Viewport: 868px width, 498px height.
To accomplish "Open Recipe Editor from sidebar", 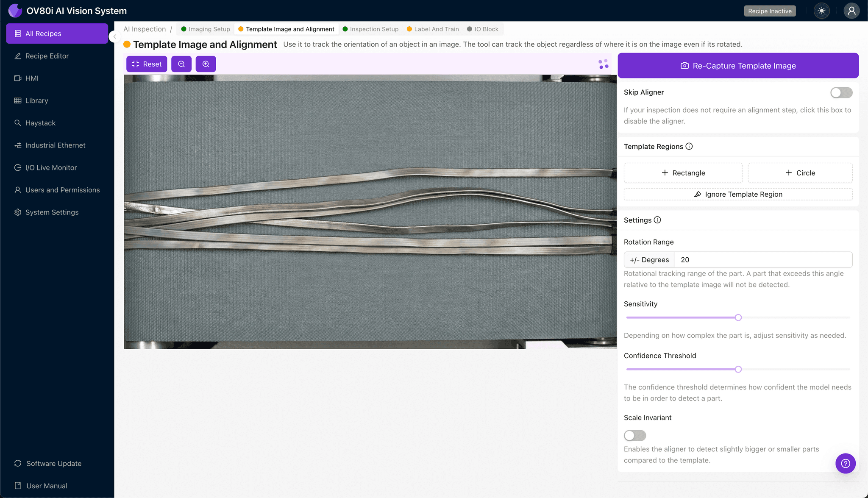I will click(x=57, y=56).
